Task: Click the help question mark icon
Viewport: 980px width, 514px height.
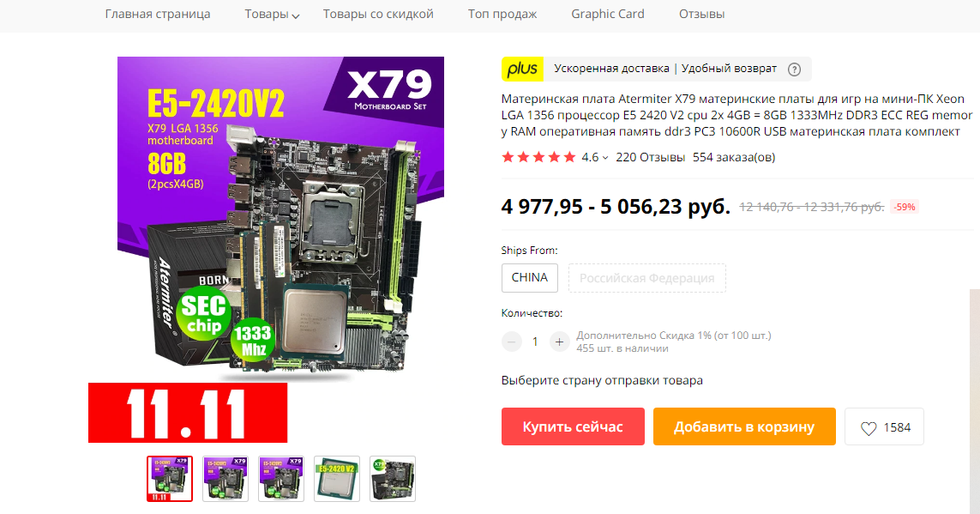Action: point(794,70)
